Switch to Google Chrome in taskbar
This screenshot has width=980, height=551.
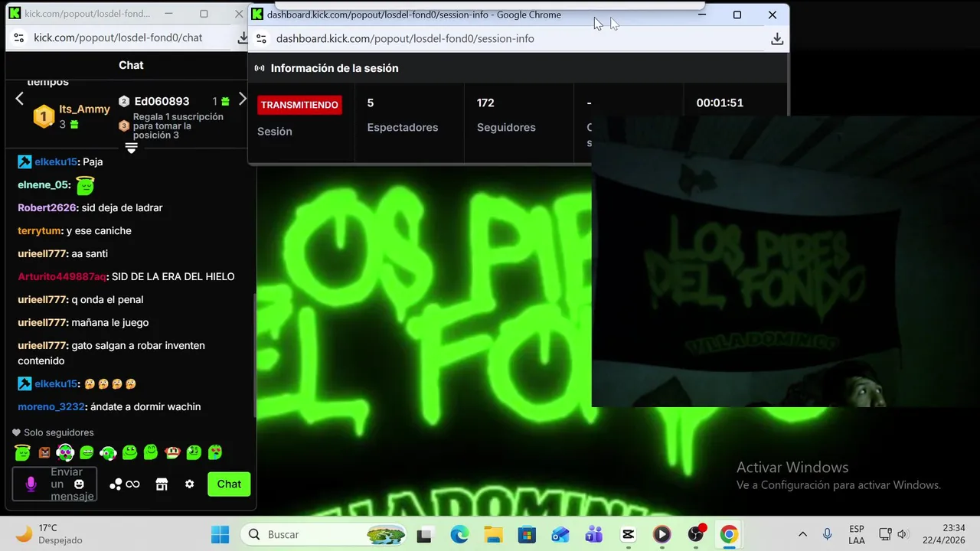click(729, 534)
